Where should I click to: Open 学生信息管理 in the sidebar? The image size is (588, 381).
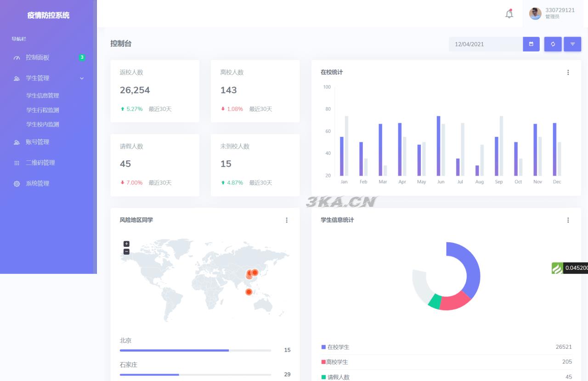pyautogui.click(x=43, y=96)
